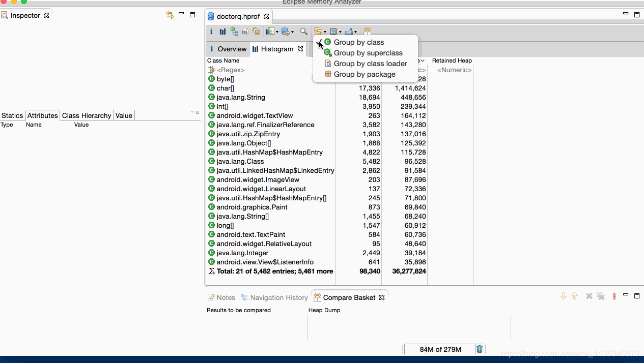The height and width of the screenshot is (363, 644).
Task: Expand the leak reports dropdown arrow
Action: pos(277,32)
